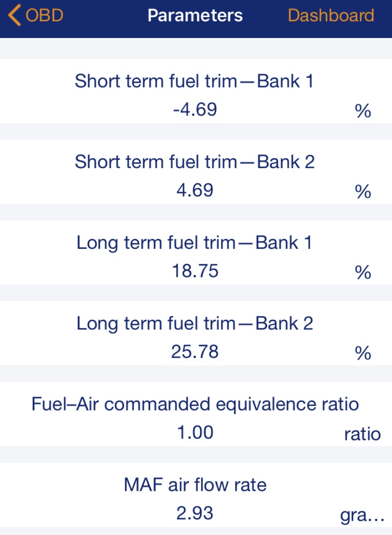Tap percent unit for Short term Bank 1

coord(362,112)
